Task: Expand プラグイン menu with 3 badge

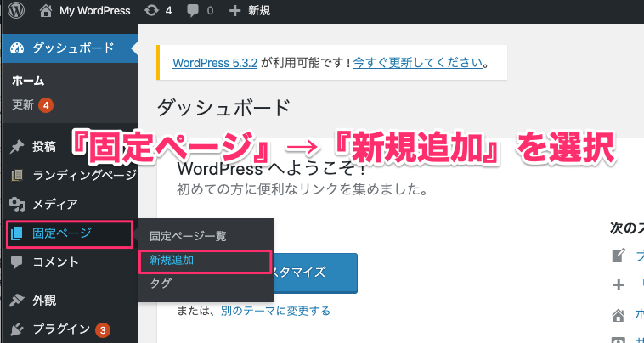Action: click(62, 329)
